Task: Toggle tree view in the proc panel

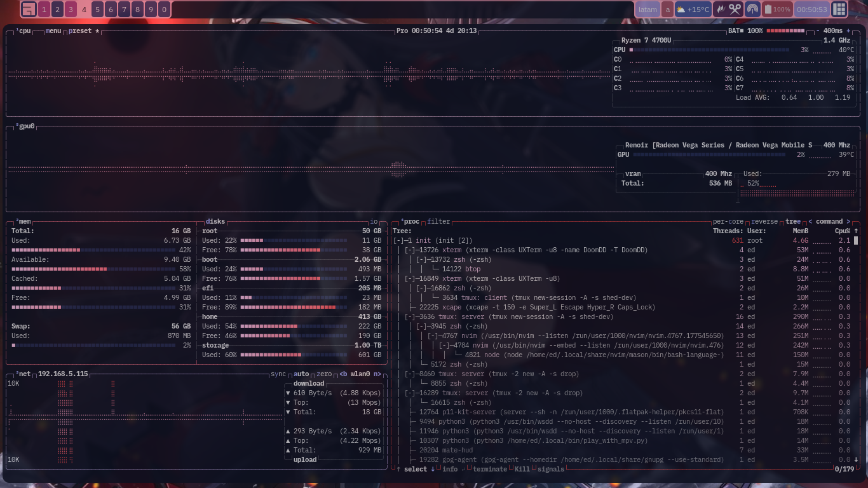Action: (793, 222)
